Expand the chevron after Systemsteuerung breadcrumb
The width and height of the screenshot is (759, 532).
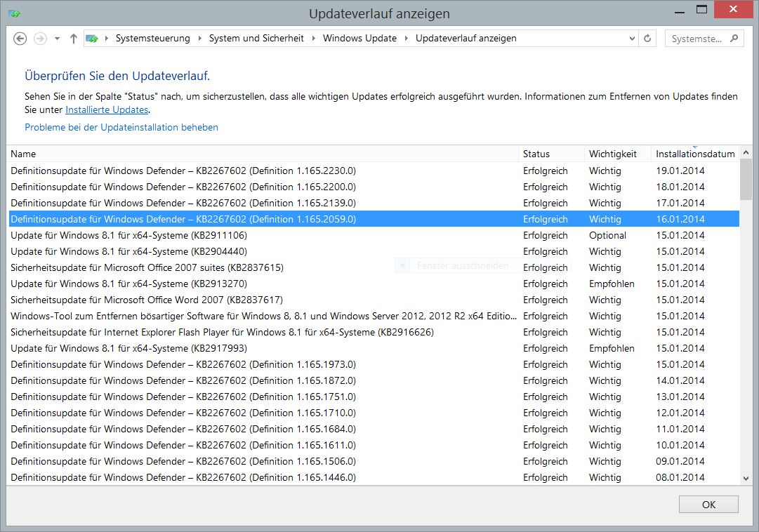[199, 38]
